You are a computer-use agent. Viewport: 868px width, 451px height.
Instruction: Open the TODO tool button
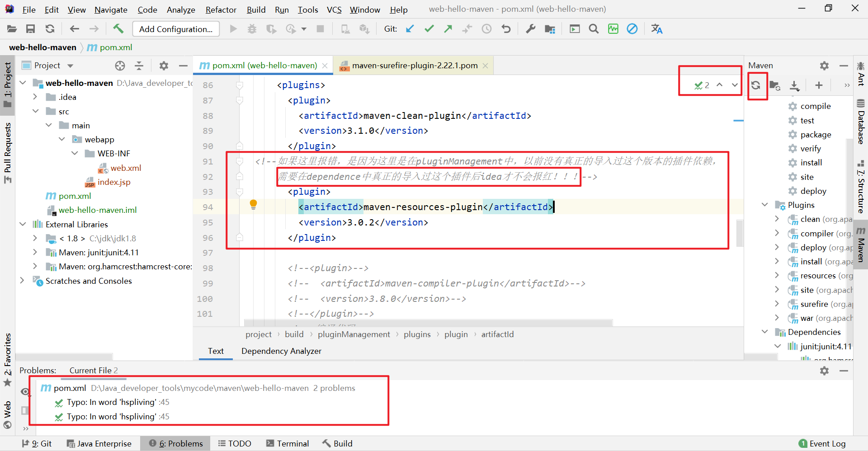tap(235, 443)
